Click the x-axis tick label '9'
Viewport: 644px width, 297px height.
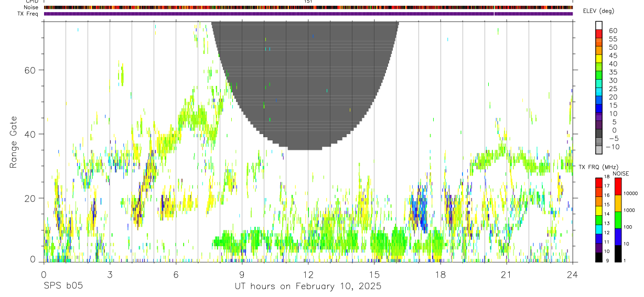(242, 274)
